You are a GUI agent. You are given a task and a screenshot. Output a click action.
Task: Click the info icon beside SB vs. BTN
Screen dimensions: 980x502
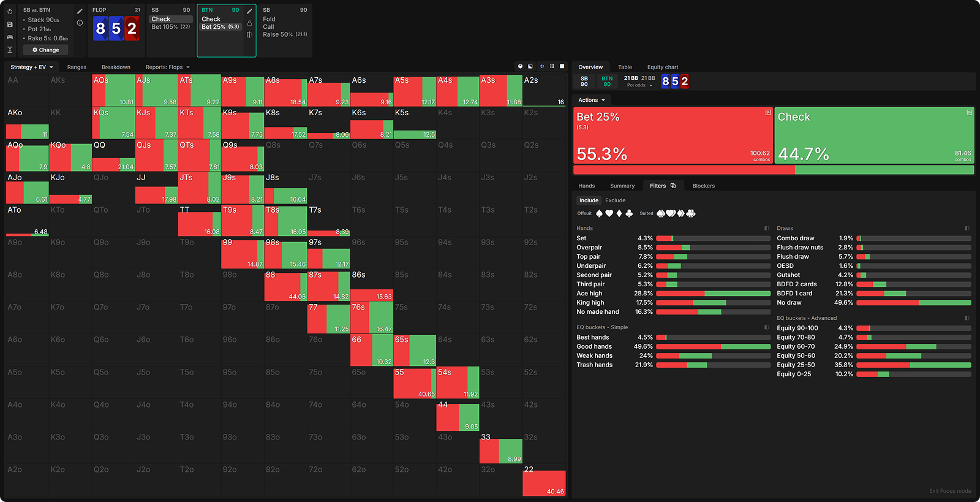[80, 23]
